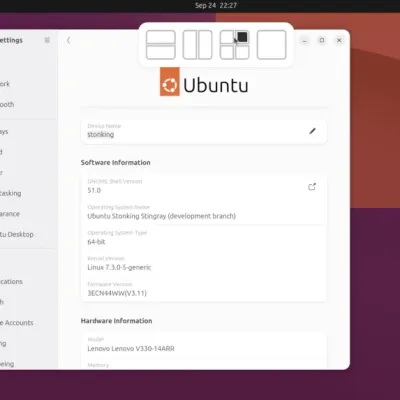
Task: Open the Network sidebar entry
Action: (x=28, y=84)
